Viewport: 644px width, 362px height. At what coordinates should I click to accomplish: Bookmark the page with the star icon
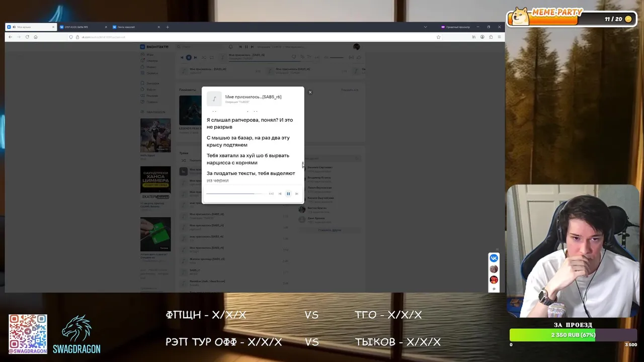coord(438,37)
